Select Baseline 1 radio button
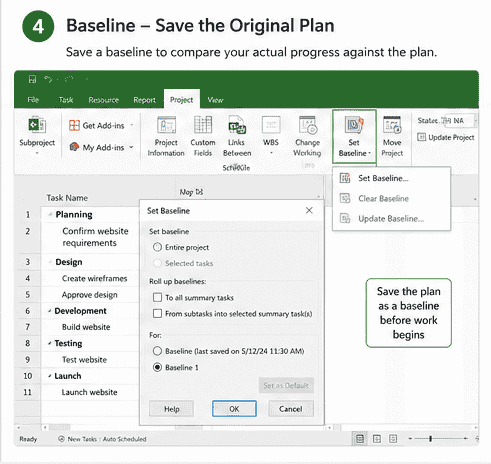The height and width of the screenshot is (464, 491). pyautogui.click(x=157, y=367)
